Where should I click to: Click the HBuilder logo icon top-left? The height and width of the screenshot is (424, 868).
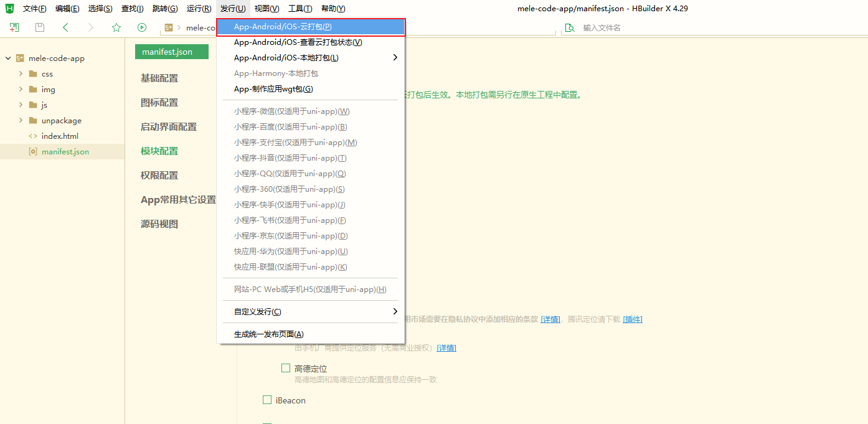click(x=7, y=8)
